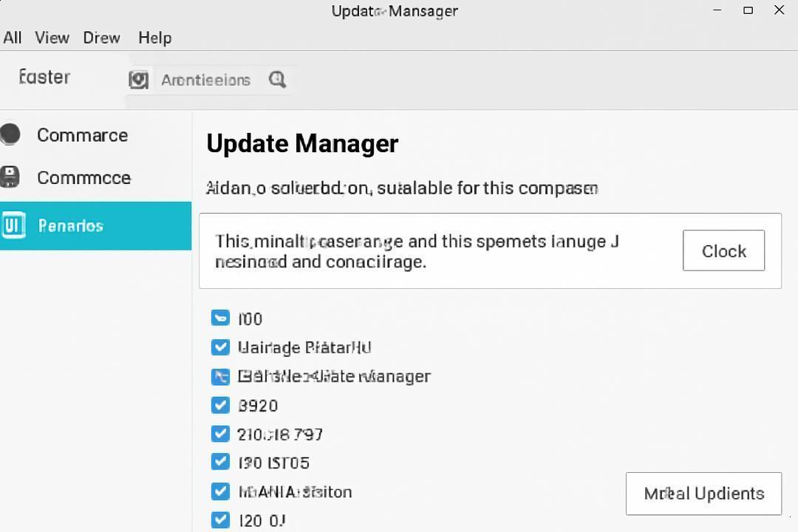The height and width of the screenshot is (532, 798).
Task: Uncheck the 8920 checkbox
Action: (220, 405)
